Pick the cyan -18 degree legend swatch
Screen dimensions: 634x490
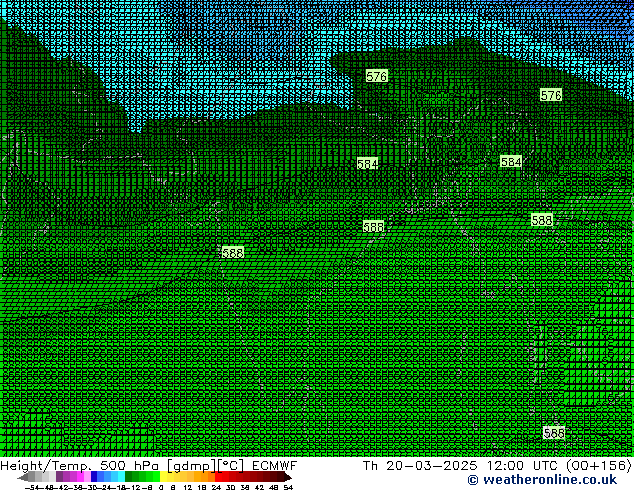(x=121, y=476)
